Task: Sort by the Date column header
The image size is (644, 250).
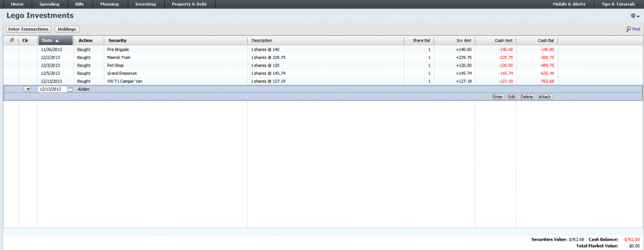Action: pyautogui.click(x=55, y=41)
